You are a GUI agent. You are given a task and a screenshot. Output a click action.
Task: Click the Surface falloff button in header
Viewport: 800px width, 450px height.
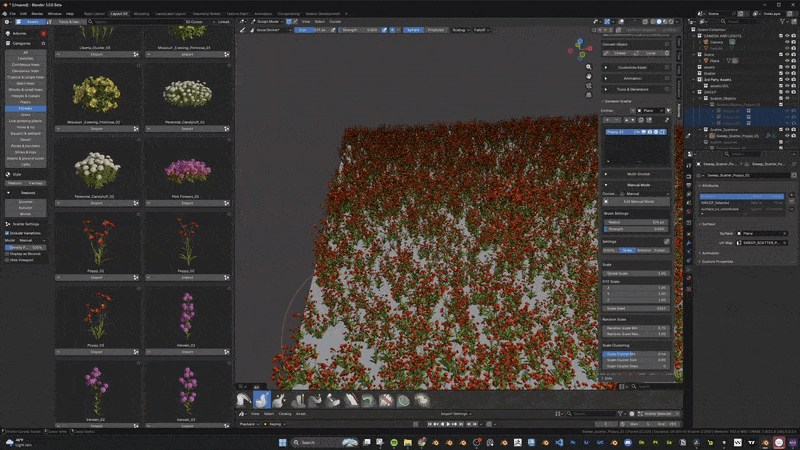click(413, 30)
